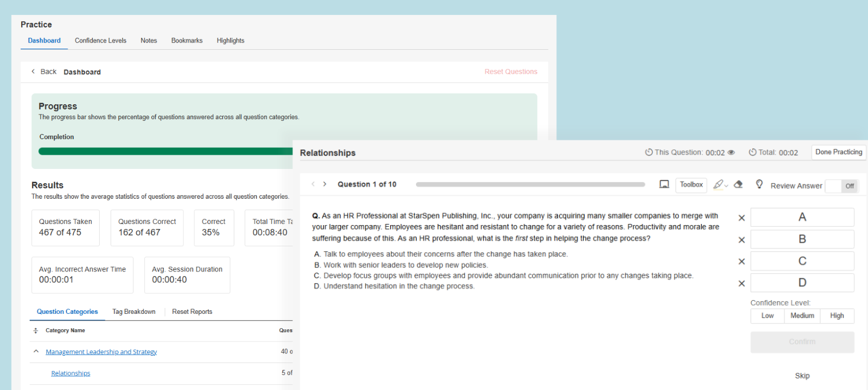
Task: Select the eraser tool
Action: click(739, 184)
